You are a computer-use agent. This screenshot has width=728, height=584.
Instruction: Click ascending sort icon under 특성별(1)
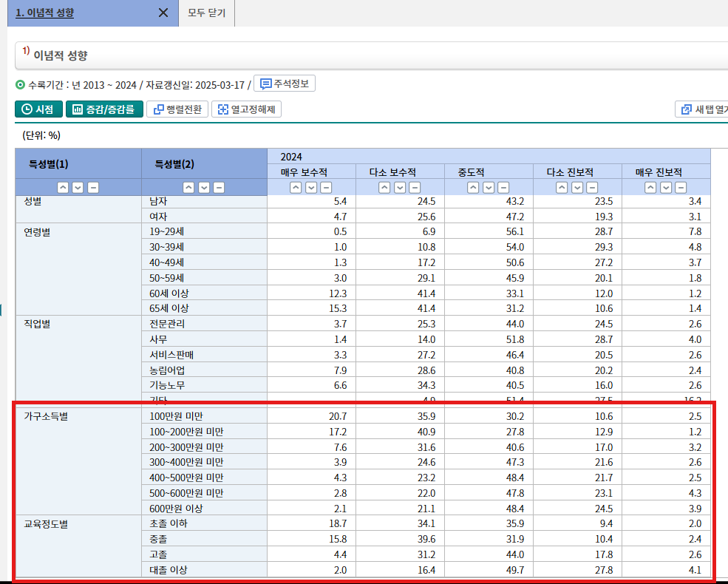[63, 187]
